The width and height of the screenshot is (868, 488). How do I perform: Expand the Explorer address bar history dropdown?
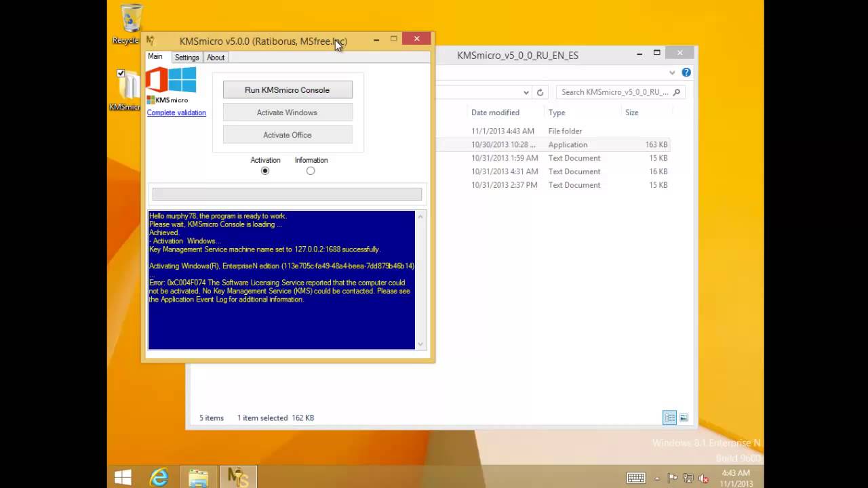pos(526,92)
